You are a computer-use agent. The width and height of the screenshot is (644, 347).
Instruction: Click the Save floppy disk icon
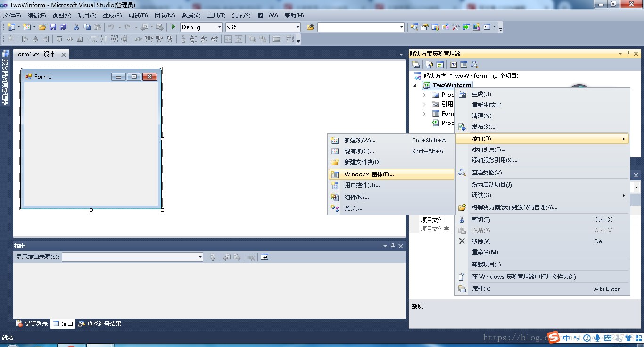point(53,27)
